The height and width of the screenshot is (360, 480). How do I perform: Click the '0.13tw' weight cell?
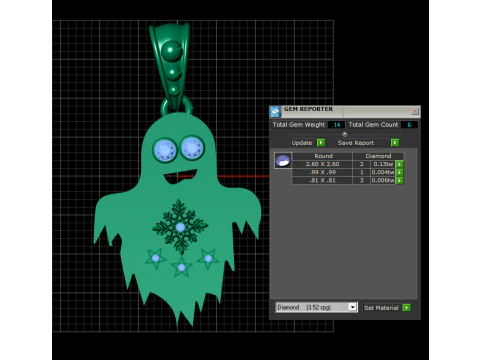click(x=383, y=164)
